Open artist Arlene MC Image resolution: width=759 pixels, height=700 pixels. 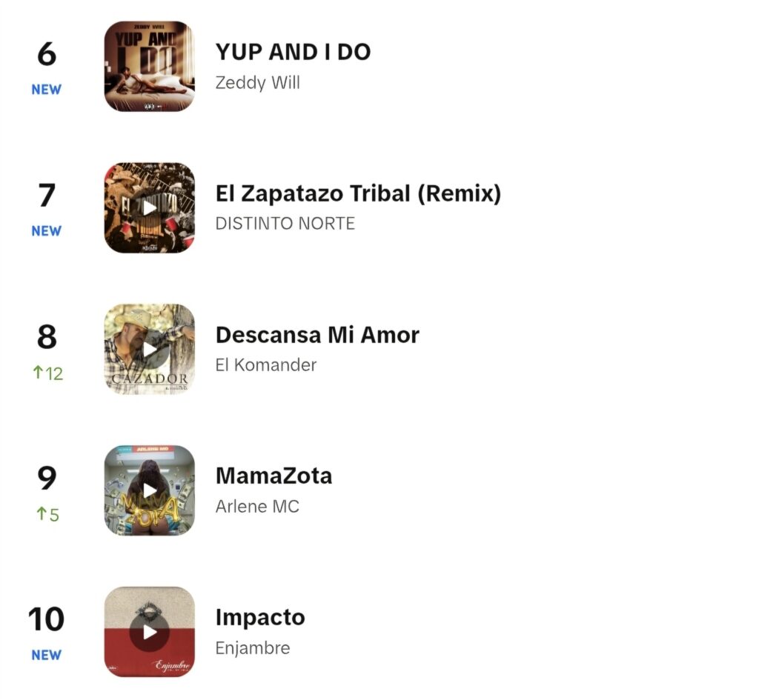257,507
